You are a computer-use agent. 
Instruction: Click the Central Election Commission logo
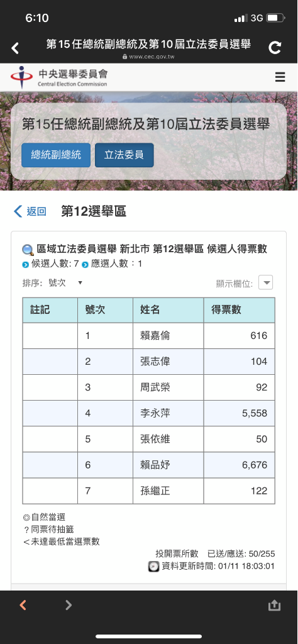tap(58, 77)
